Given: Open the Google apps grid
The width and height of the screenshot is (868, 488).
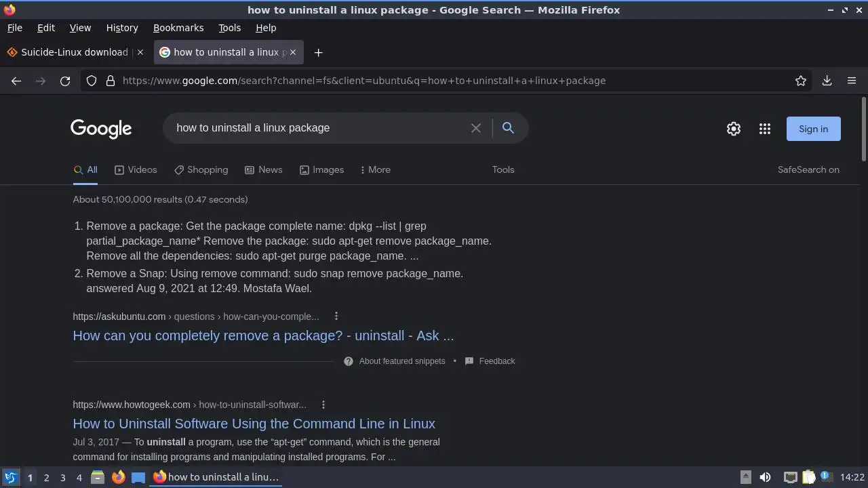Looking at the screenshot, I should [x=765, y=129].
